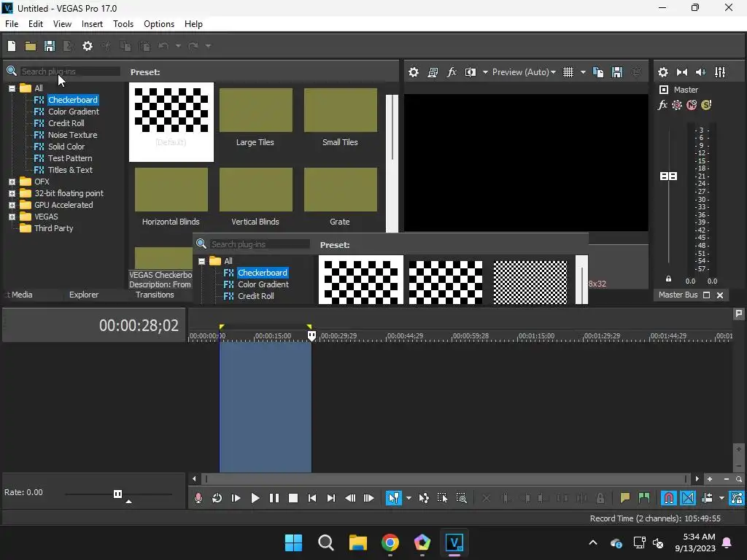Image resolution: width=747 pixels, height=560 pixels.
Task: Click Record microphone button
Action: [198, 498]
